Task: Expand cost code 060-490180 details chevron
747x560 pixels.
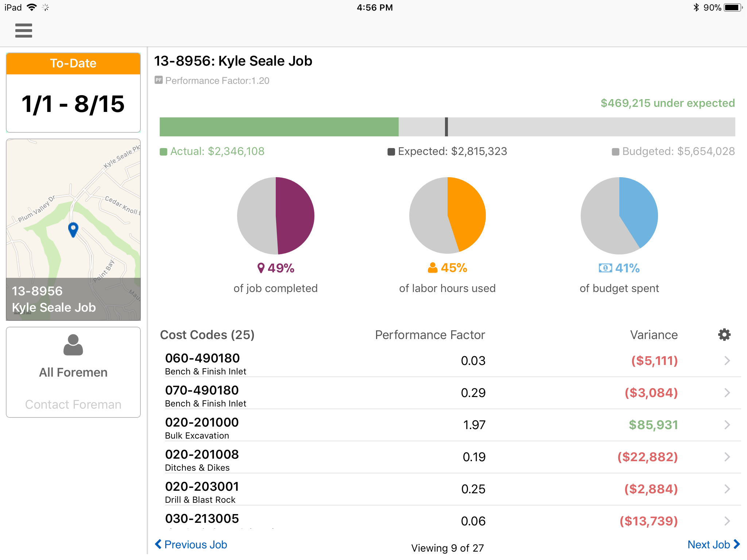Action: click(727, 361)
